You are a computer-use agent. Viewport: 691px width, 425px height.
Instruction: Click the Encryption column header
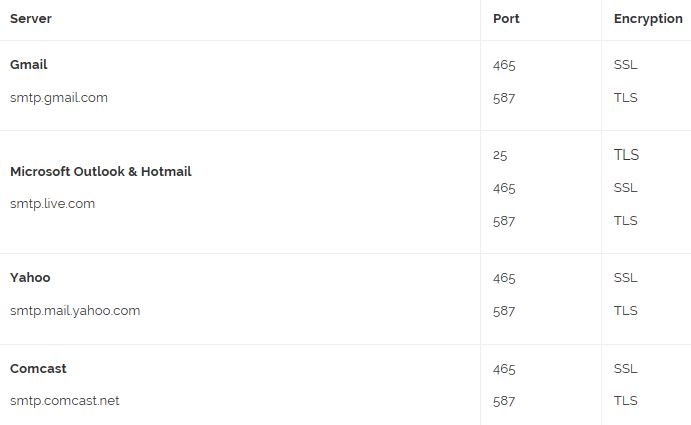(648, 19)
